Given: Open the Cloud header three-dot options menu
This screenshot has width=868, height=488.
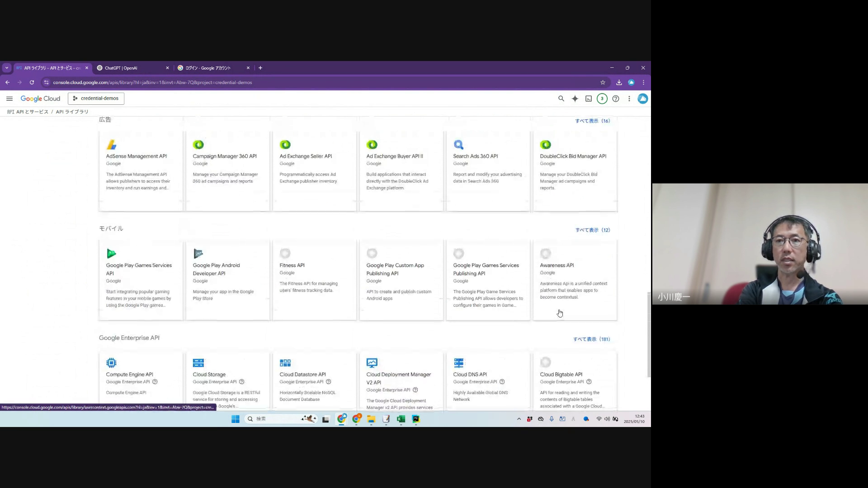Looking at the screenshot, I should 629,99.
